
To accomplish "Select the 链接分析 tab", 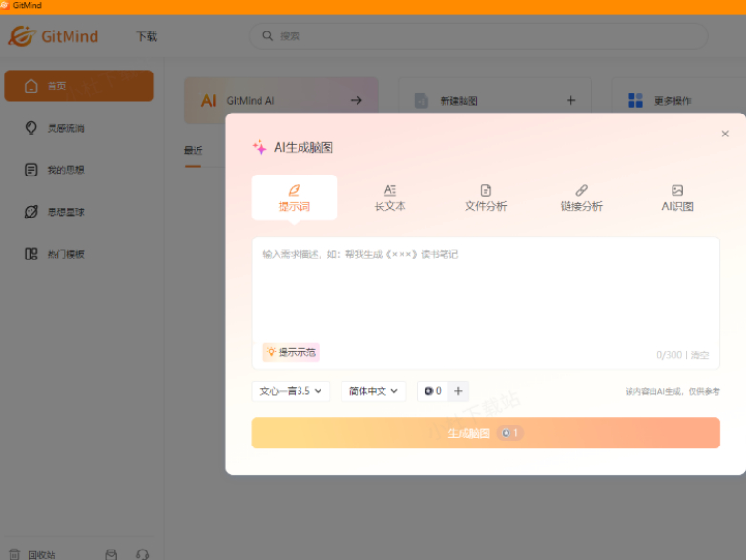I will (x=581, y=197).
